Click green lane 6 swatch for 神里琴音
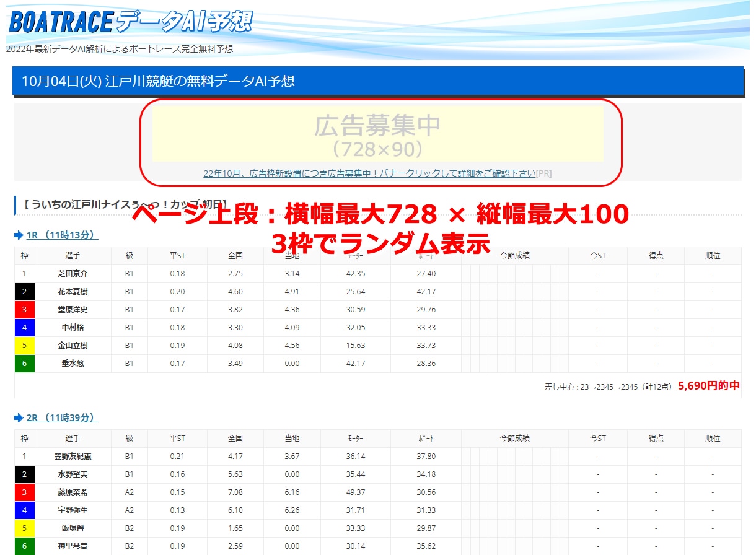This screenshot has width=756, height=555. click(x=25, y=546)
